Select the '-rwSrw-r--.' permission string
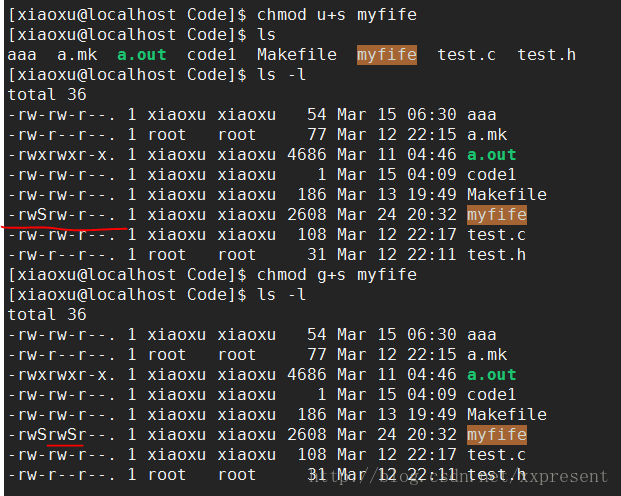 (x=62, y=215)
